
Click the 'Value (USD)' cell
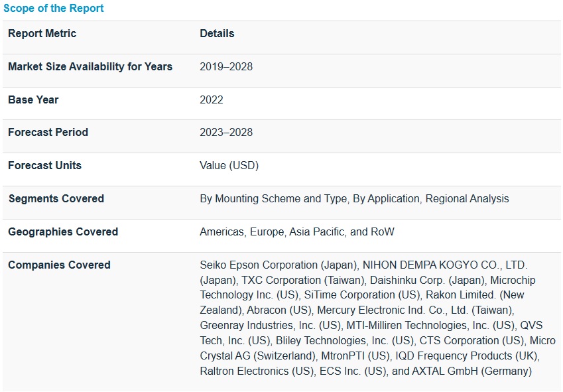pyautogui.click(x=229, y=166)
